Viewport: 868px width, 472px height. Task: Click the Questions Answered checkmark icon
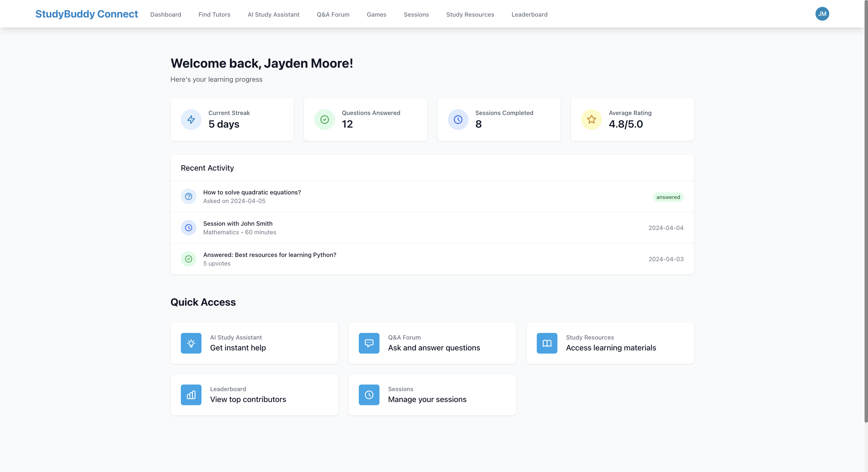(x=324, y=120)
